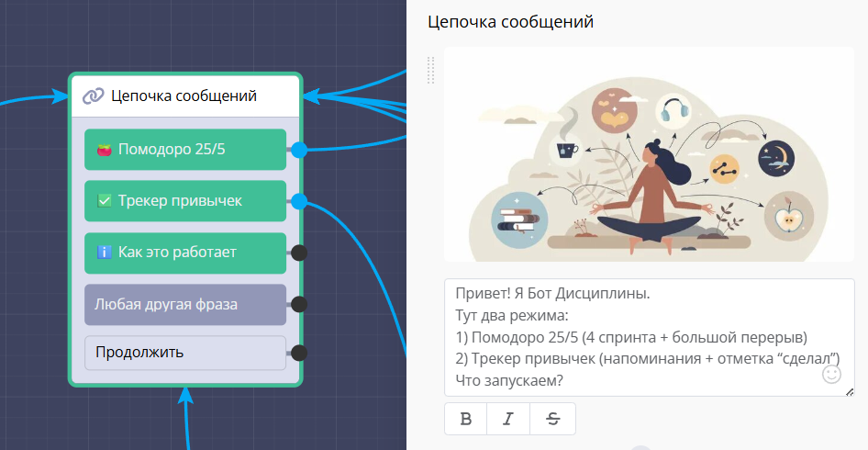Click the tomato emoji on Помодоро button
The height and width of the screenshot is (450, 868).
[x=105, y=150]
